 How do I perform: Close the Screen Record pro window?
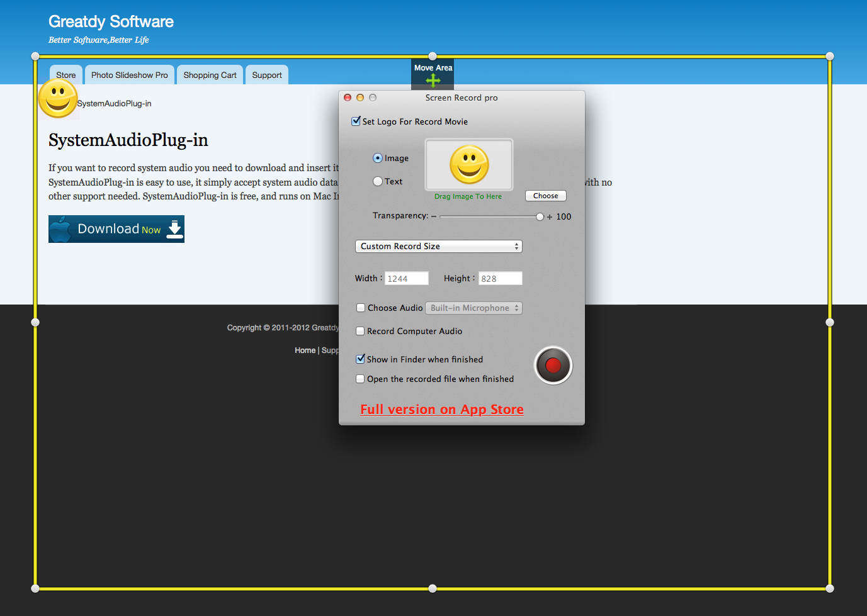[348, 98]
